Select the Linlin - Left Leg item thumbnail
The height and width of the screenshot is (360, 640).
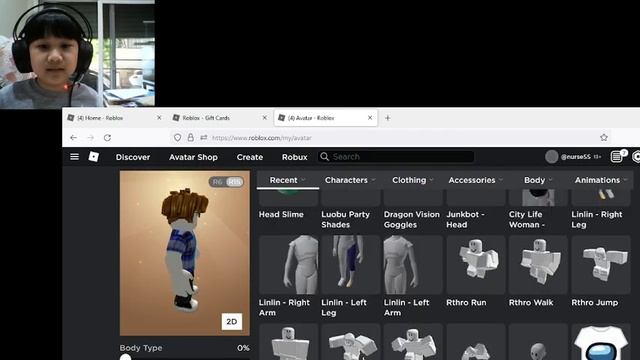click(351, 264)
